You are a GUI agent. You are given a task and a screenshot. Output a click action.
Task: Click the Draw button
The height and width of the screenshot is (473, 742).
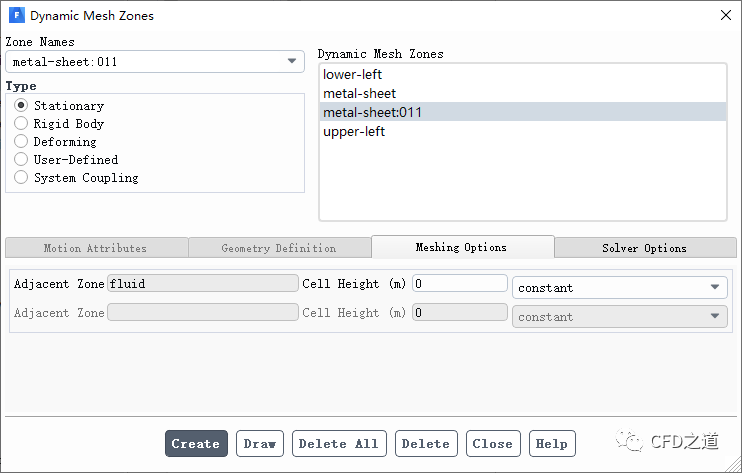click(x=260, y=444)
